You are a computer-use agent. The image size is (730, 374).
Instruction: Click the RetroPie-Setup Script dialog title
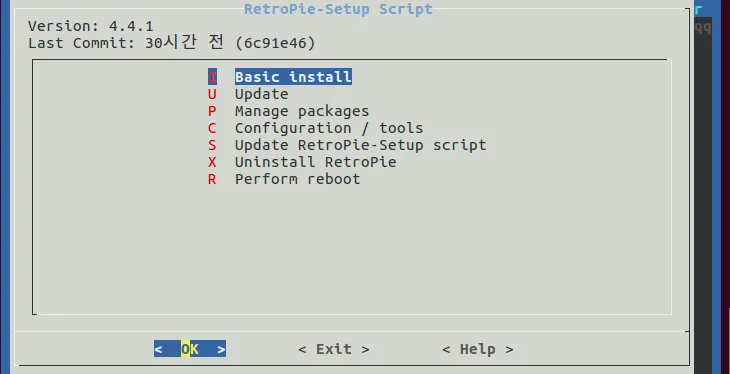click(338, 9)
